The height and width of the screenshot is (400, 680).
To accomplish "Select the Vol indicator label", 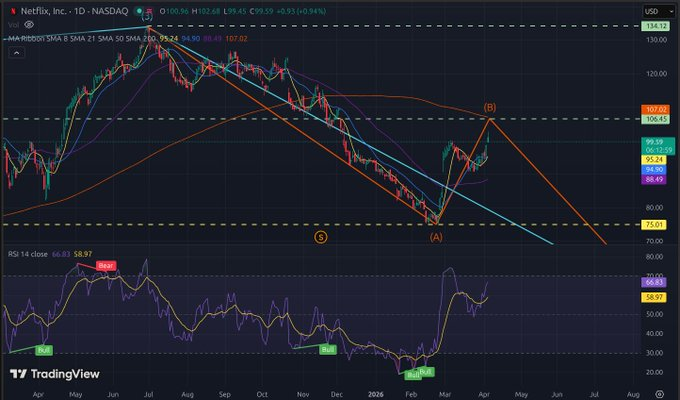I will (13, 25).
